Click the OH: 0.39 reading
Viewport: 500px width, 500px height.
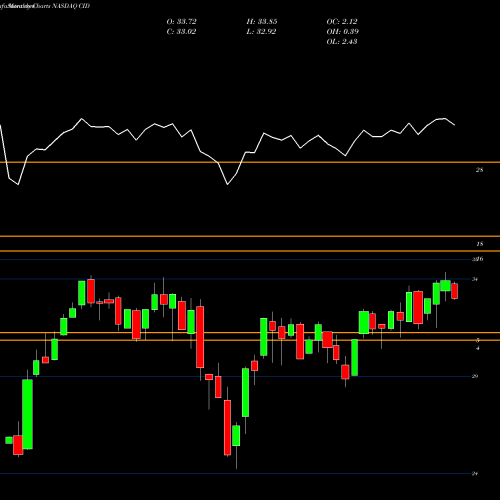point(342,32)
